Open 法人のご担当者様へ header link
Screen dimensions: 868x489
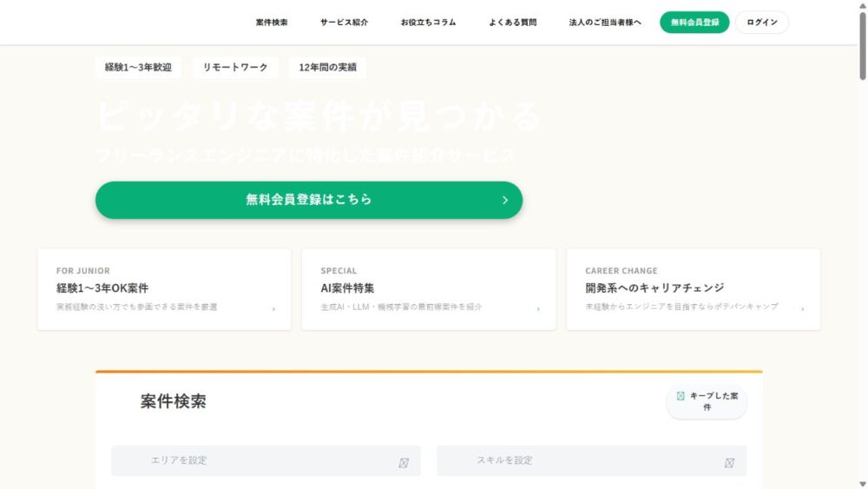pos(604,23)
